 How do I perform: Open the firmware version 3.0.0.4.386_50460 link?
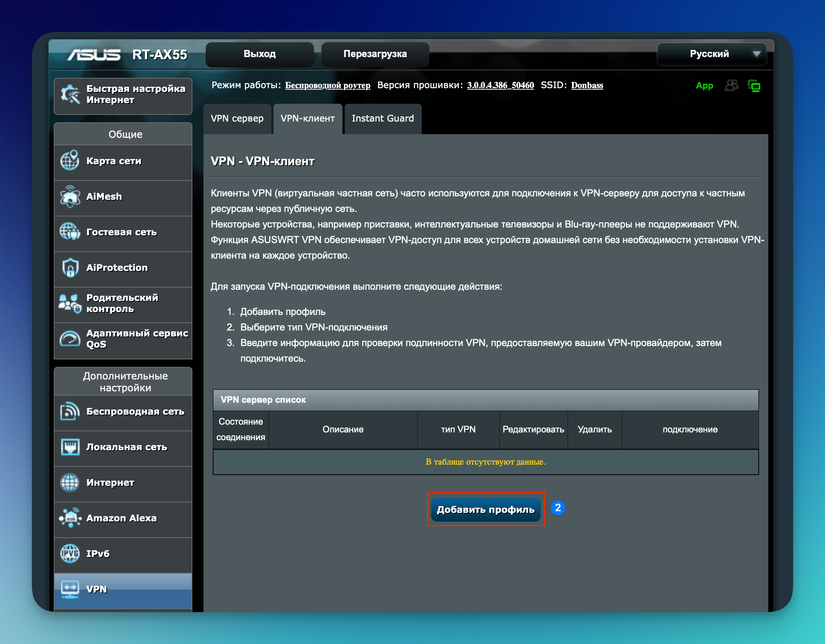500,85
